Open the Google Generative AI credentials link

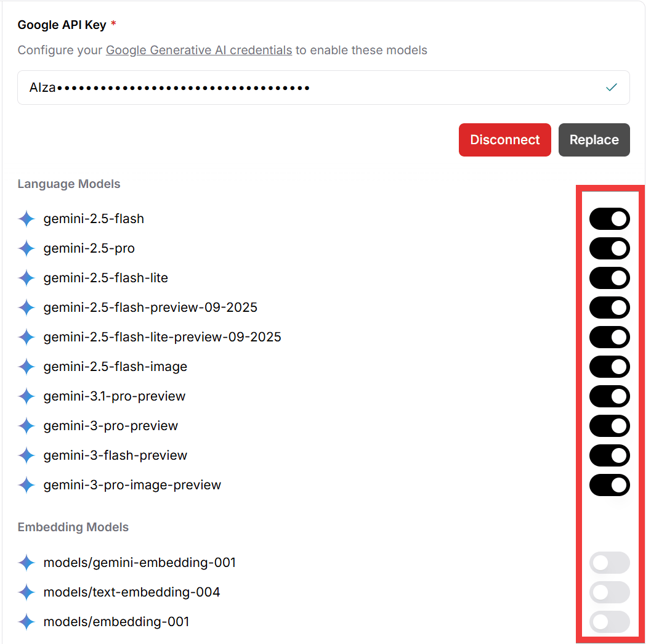pyautogui.click(x=199, y=50)
